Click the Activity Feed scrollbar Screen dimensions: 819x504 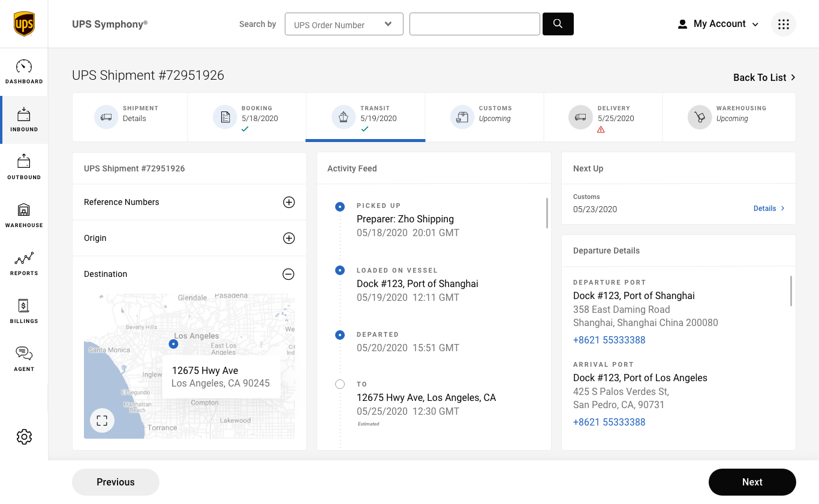coord(547,213)
